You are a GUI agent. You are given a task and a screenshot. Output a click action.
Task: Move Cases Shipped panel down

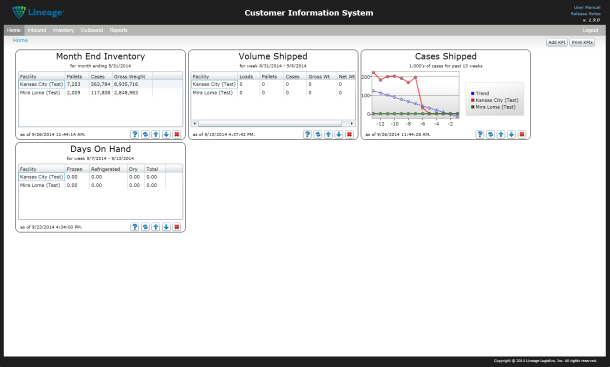click(512, 134)
